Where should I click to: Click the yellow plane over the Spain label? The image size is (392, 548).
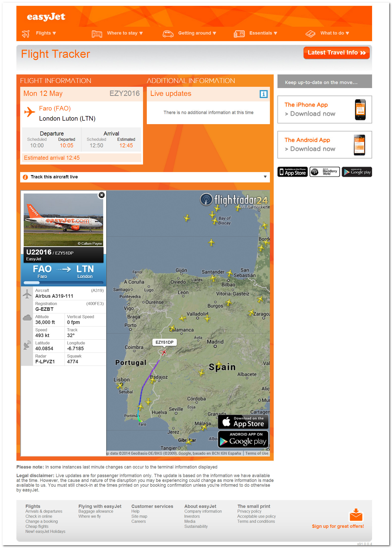click(219, 364)
